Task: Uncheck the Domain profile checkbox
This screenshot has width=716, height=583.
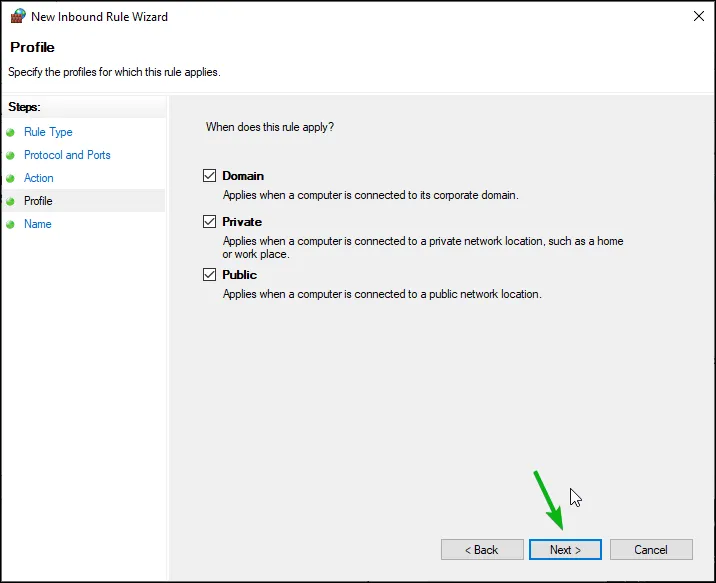Action: click(209, 175)
